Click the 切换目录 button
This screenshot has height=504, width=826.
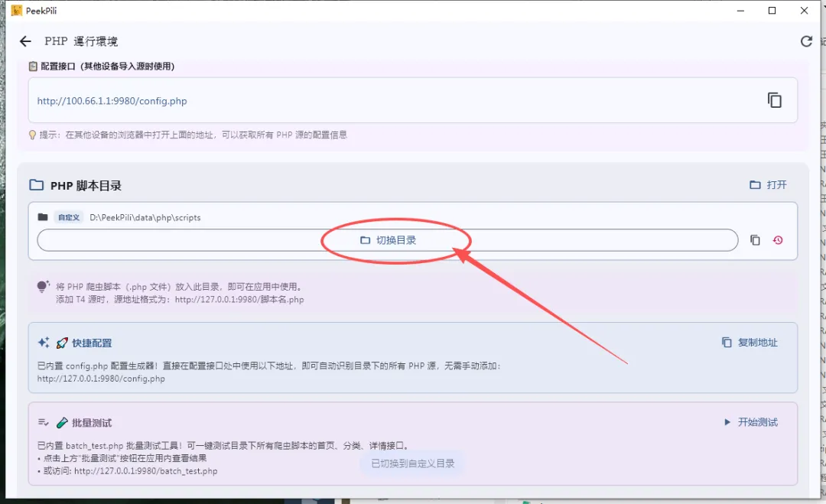click(x=388, y=240)
